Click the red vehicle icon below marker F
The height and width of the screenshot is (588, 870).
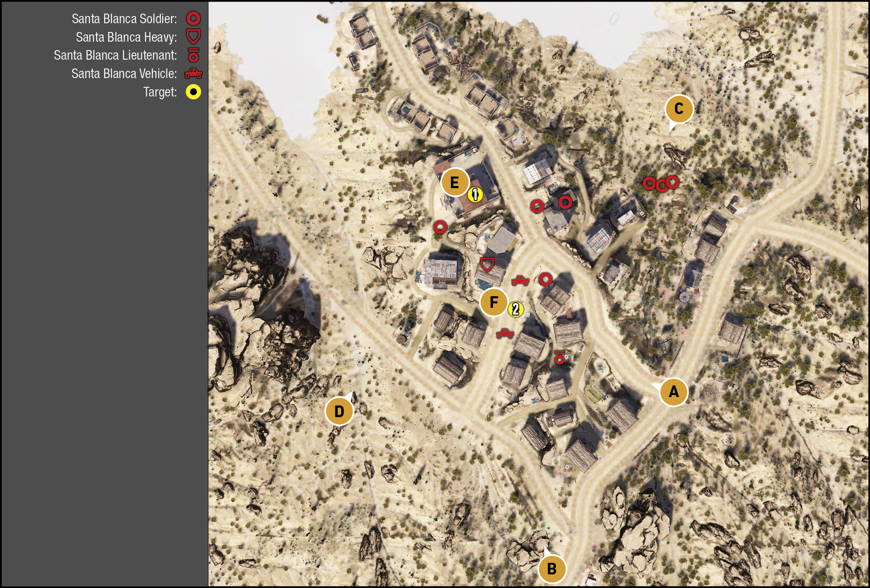click(505, 333)
